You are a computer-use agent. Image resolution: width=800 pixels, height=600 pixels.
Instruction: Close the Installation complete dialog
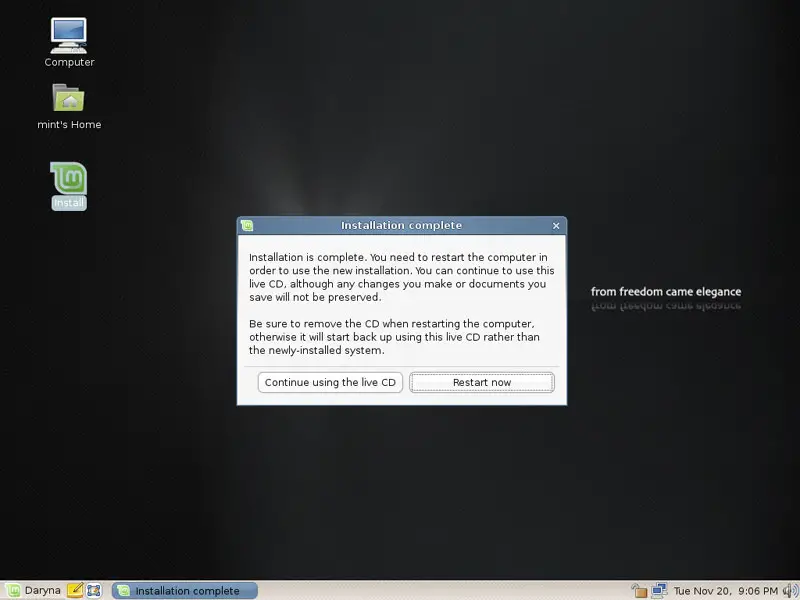pyautogui.click(x=556, y=226)
